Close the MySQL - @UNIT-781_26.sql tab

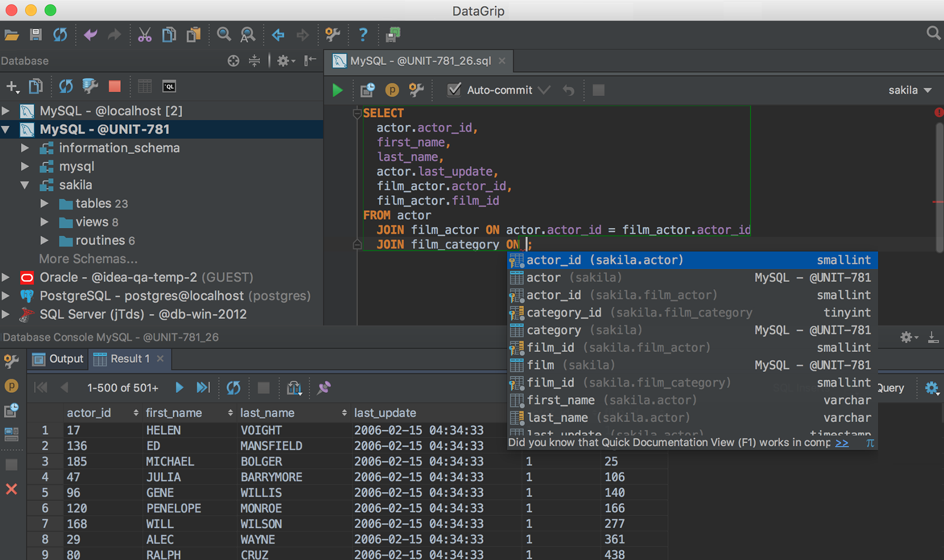[x=502, y=61]
